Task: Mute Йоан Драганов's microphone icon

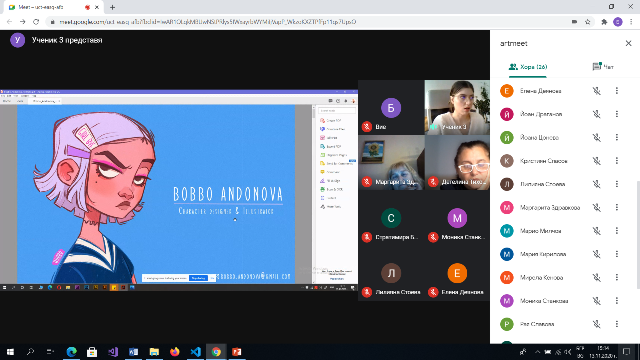Action: [596, 114]
